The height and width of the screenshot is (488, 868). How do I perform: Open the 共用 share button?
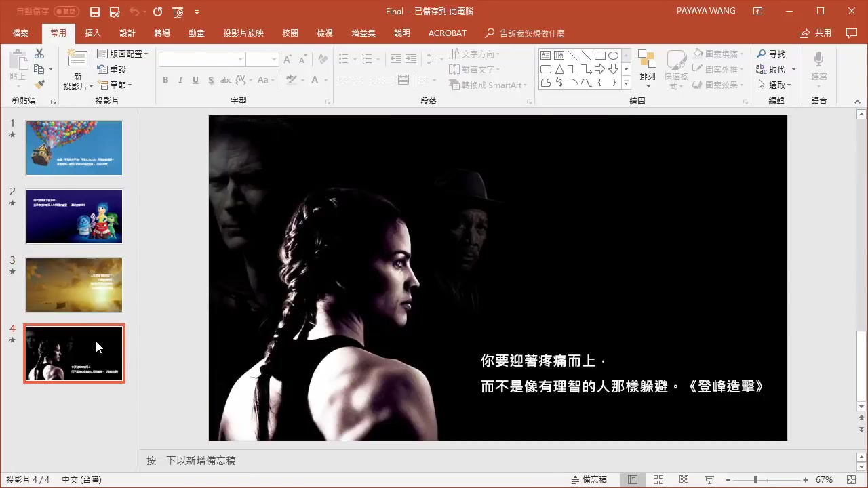click(x=815, y=33)
